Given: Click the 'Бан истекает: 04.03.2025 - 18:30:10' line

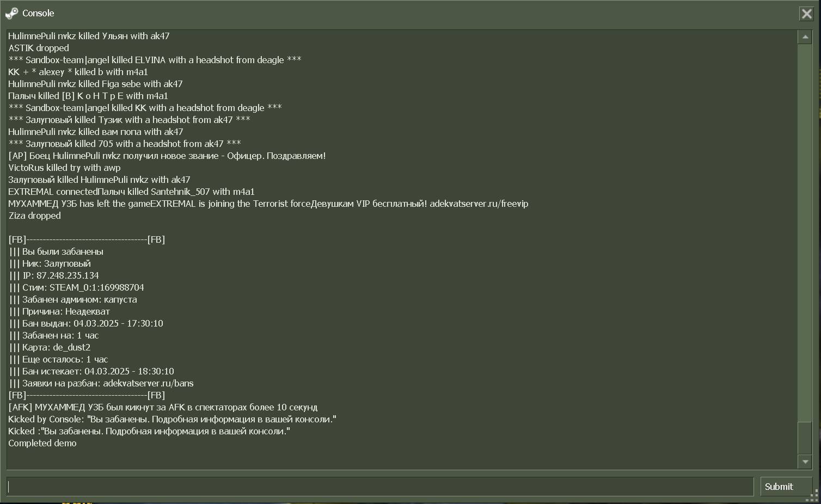Looking at the screenshot, I should (x=91, y=371).
